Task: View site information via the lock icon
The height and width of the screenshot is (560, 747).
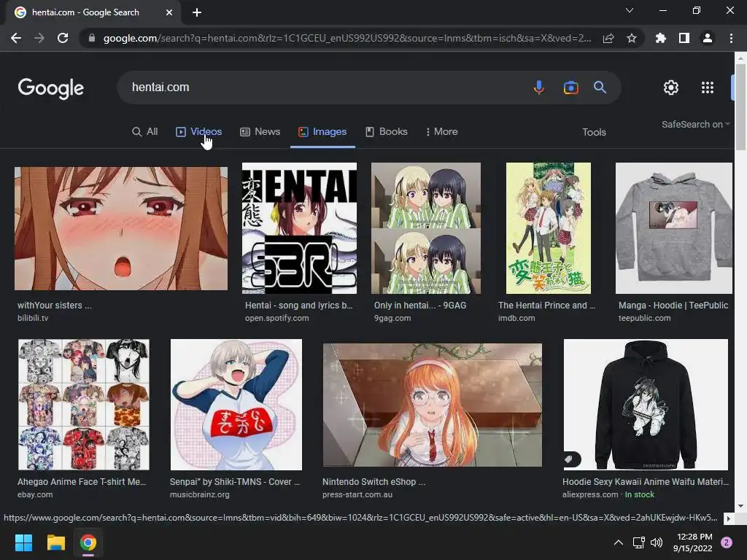Action: [91, 38]
